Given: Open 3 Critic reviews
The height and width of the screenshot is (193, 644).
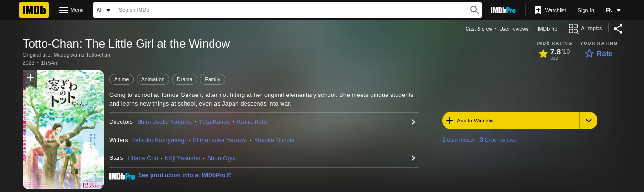Looking at the screenshot, I should coord(498,140).
